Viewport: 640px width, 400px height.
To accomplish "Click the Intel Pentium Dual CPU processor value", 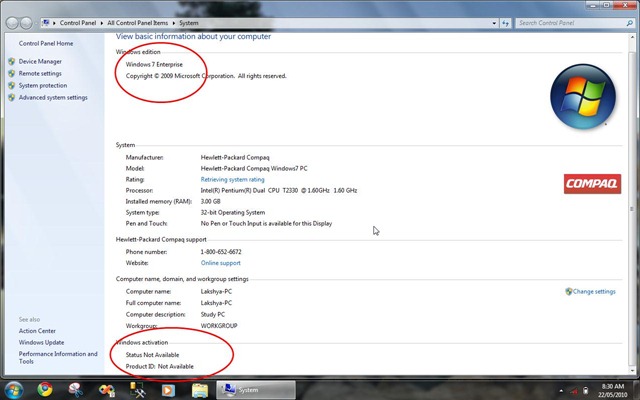I will tap(279, 190).
